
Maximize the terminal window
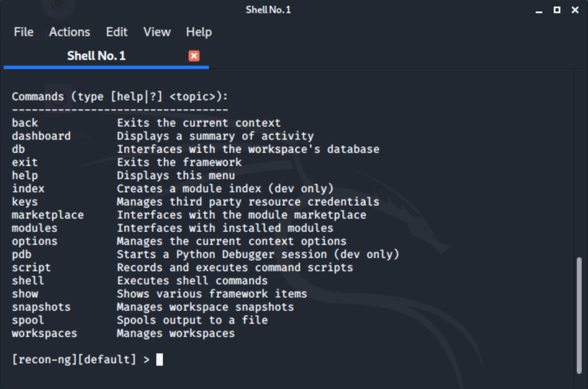[557, 10]
